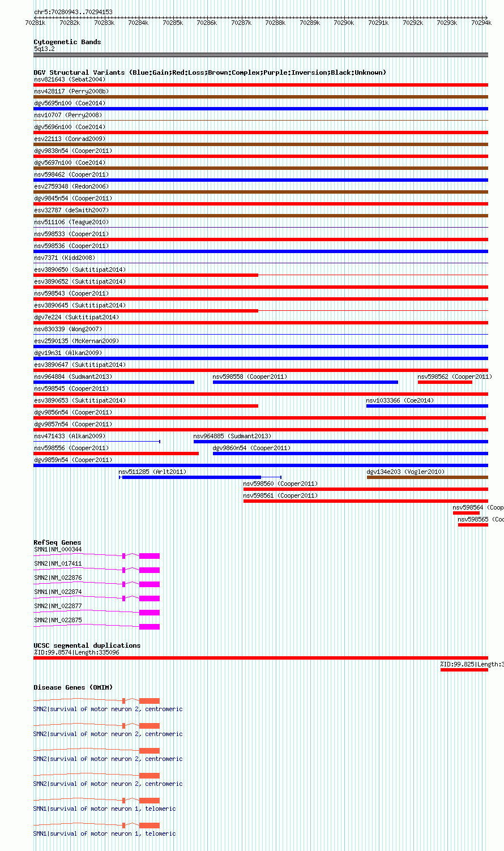The image size is (504, 851).
Task: Select the nsv964885 (Sudmant2013) label
Action: pos(233,437)
